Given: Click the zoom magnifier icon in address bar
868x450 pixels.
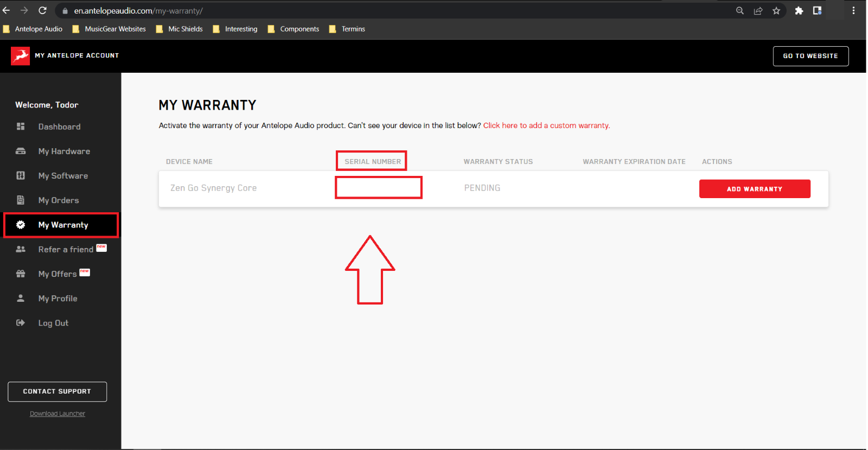Looking at the screenshot, I should (x=739, y=11).
